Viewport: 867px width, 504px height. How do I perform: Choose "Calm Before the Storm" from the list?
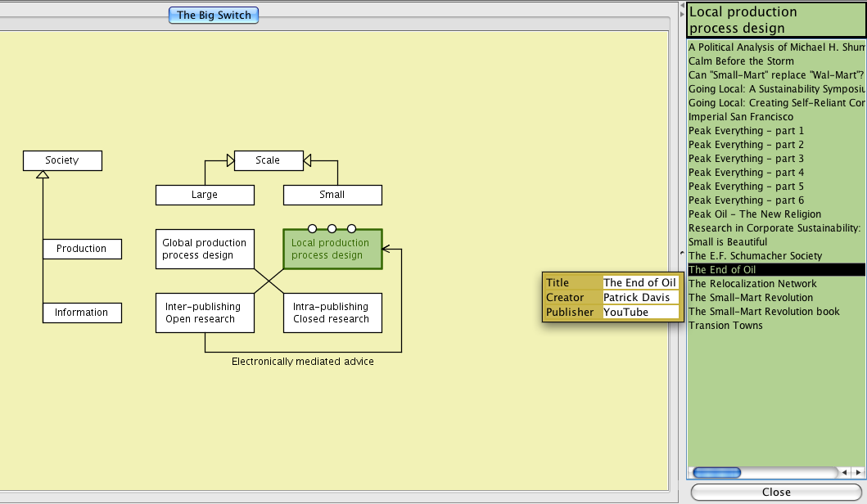pos(741,61)
